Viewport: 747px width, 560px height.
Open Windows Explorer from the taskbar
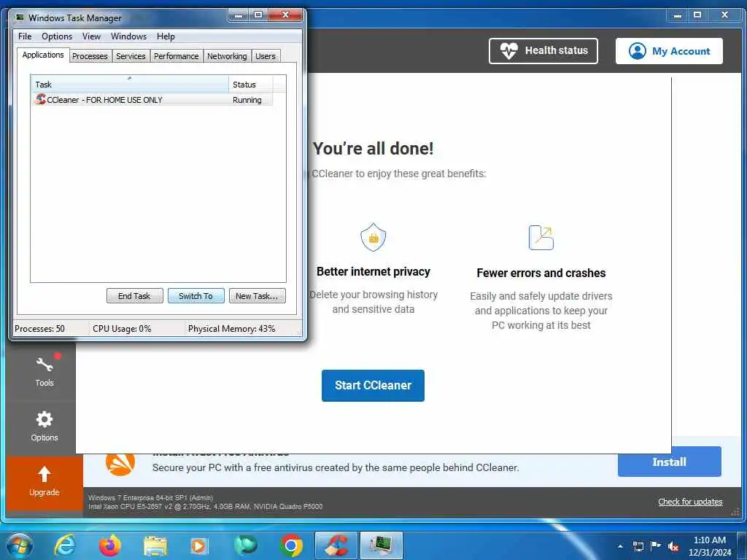[x=155, y=545]
